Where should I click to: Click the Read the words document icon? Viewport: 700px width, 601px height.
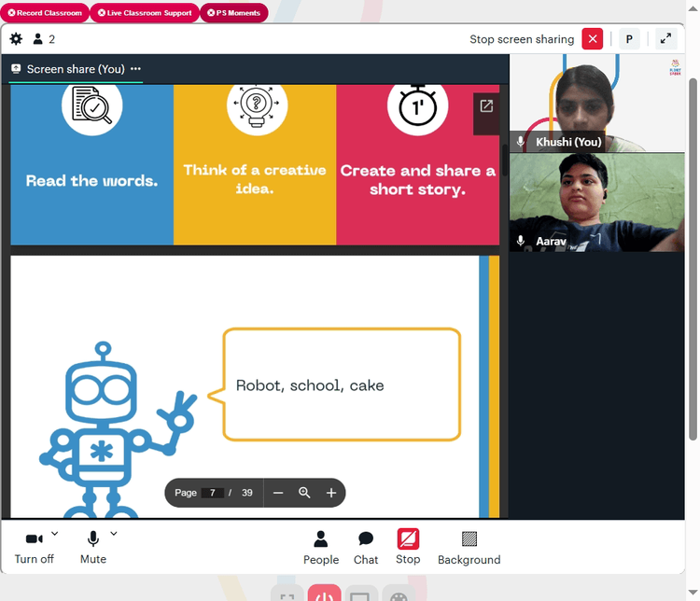click(92, 105)
